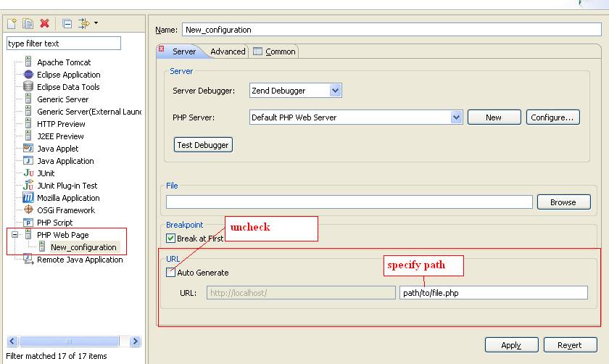
Task: Select the Mozilla Application icon
Action: tap(28, 197)
